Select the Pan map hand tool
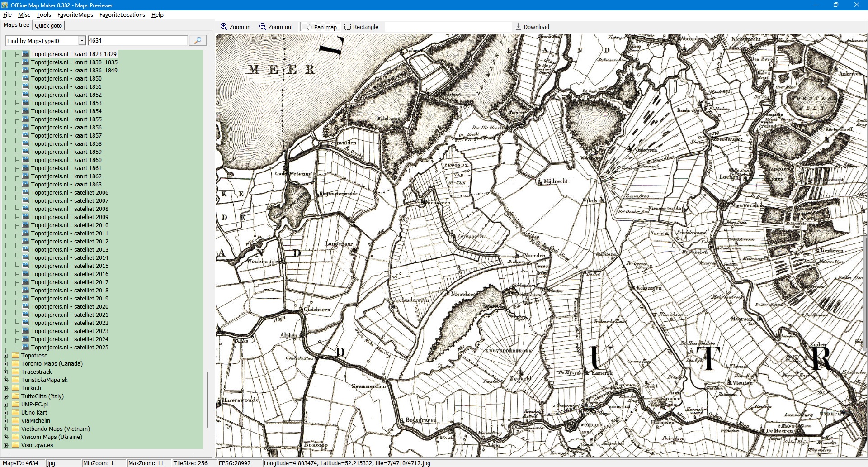Image resolution: width=868 pixels, height=467 pixels. point(309,27)
